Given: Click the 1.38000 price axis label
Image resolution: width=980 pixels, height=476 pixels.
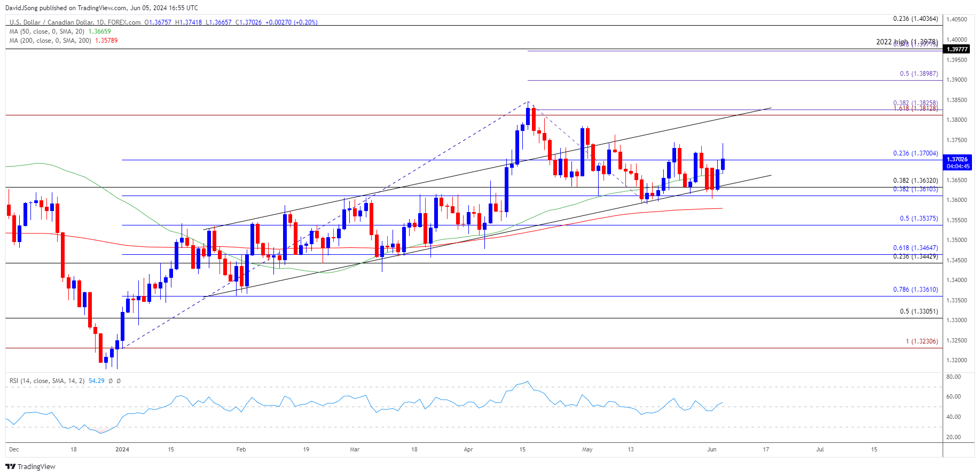Looking at the screenshot, I should [x=957, y=120].
